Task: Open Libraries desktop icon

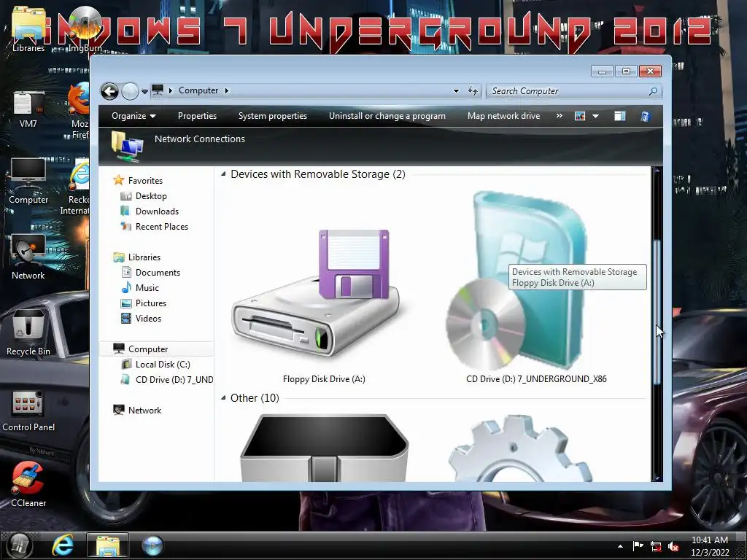Action: pos(28,29)
